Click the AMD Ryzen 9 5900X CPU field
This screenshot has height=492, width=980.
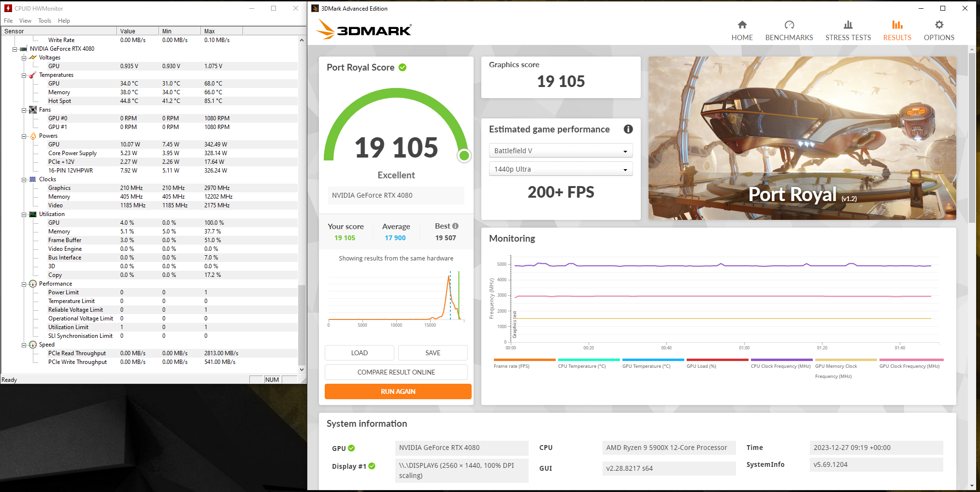tap(669, 448)
